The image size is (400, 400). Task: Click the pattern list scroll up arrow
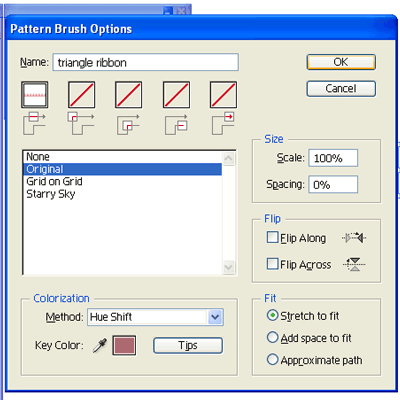(228, 159)
